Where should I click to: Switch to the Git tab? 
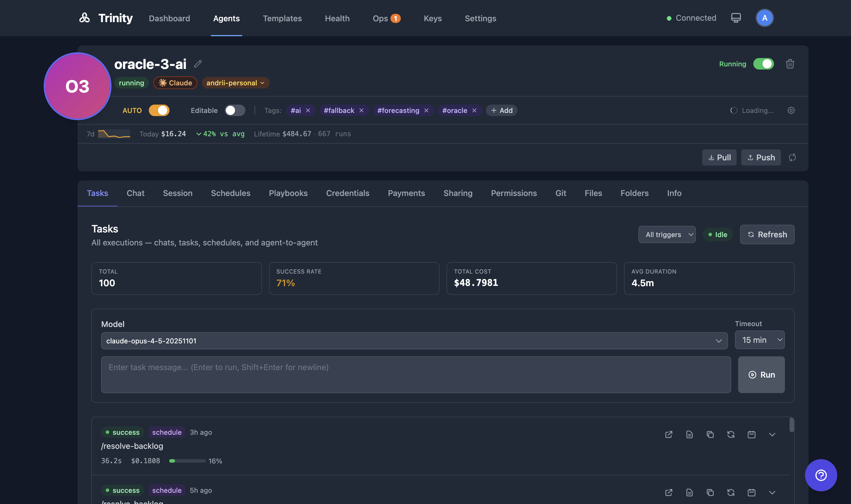click(560, 193)
